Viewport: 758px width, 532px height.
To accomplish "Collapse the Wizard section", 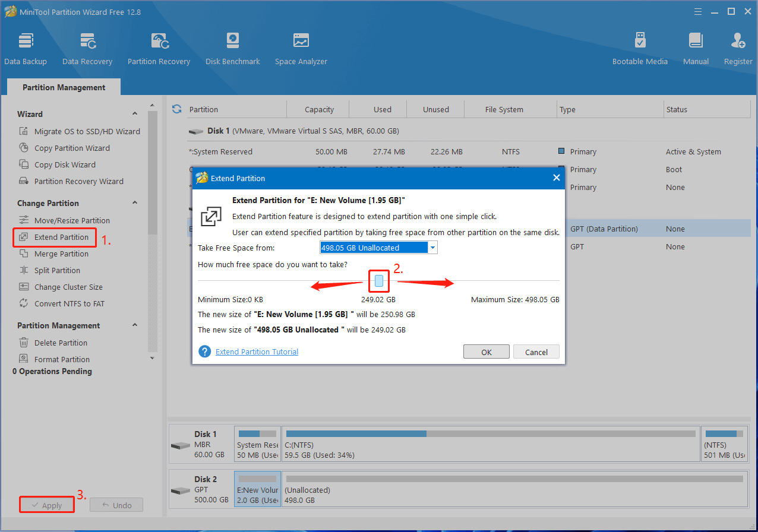I will pyautogui.click(x=135, y=114).
